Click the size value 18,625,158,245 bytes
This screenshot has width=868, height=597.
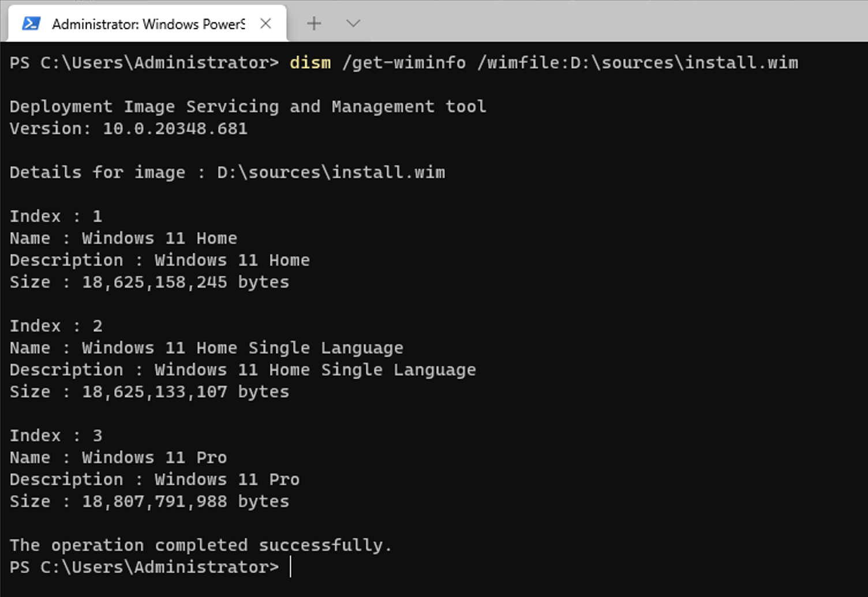click(185, 282)
